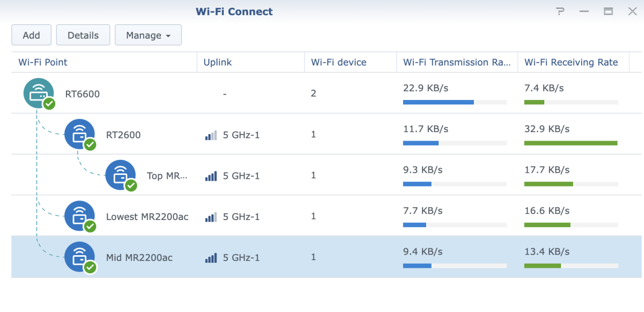Click the signal bars beside Lowest MR2200ac

211,217
